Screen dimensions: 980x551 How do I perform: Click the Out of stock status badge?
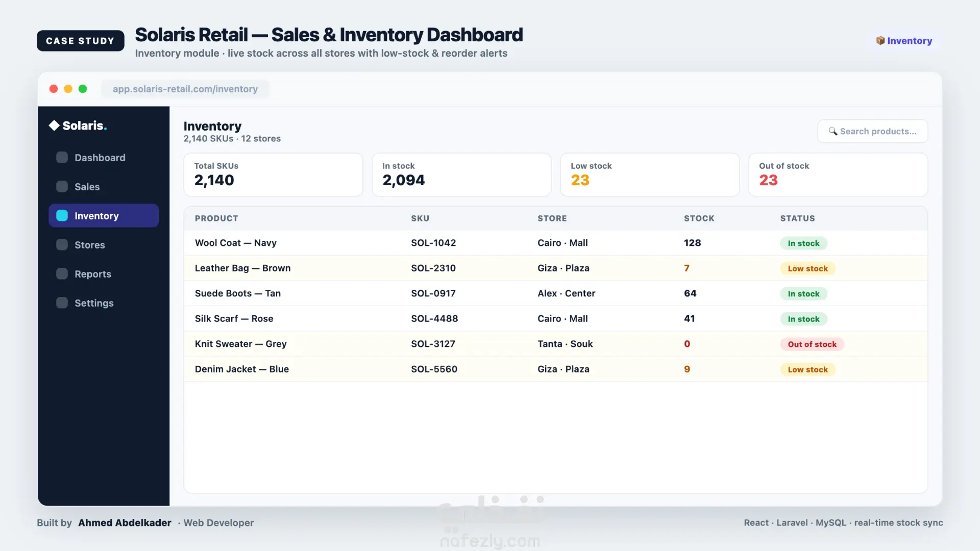click(x=812, y=344)
